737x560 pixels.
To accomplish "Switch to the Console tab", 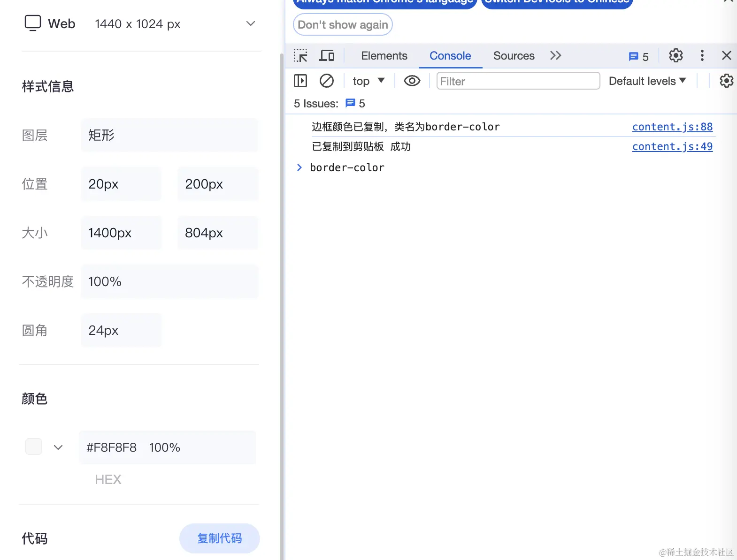I will 450,56.
